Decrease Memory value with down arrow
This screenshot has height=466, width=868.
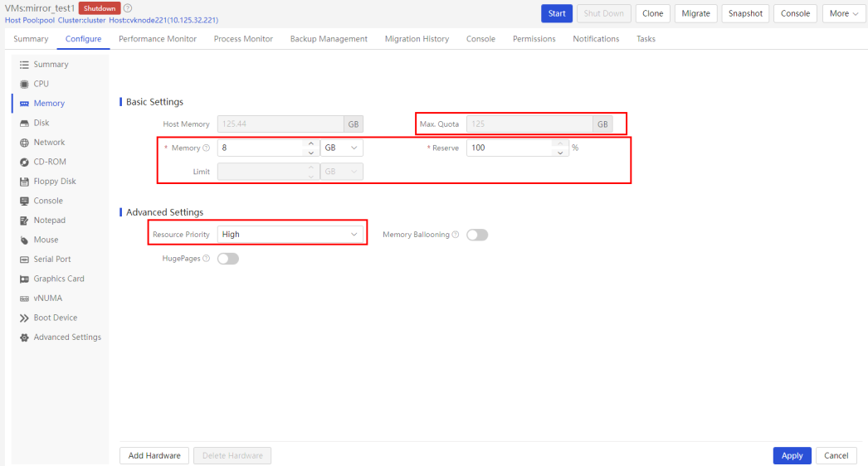coord(311,153)
